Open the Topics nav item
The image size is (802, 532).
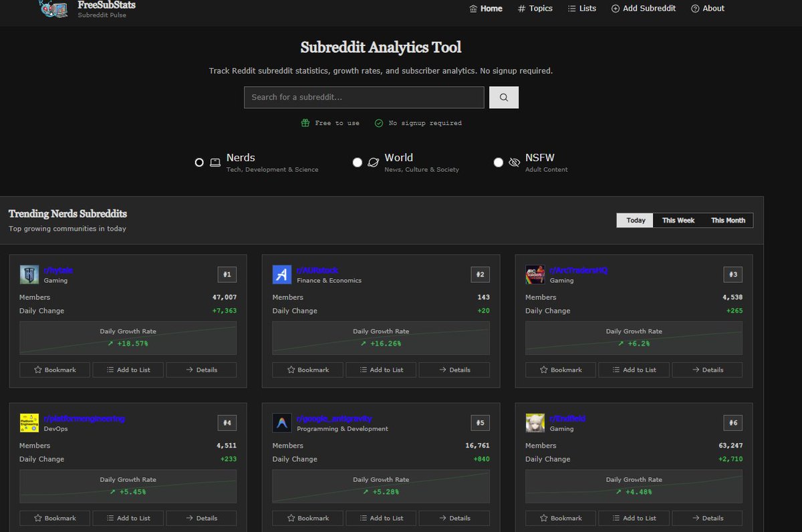(535, 9)
